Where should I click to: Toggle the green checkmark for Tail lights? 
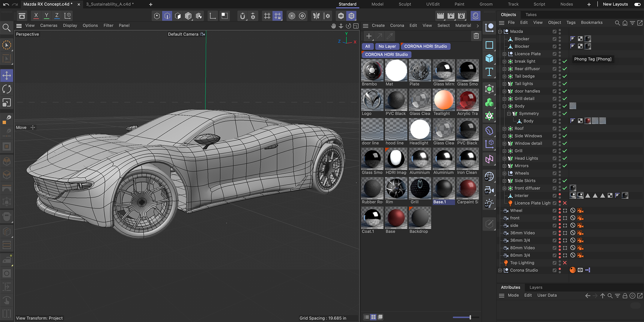(x=565, y=84)
